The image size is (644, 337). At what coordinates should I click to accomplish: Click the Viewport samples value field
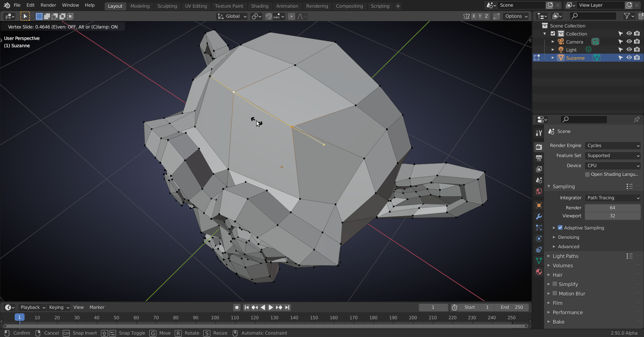613,216
